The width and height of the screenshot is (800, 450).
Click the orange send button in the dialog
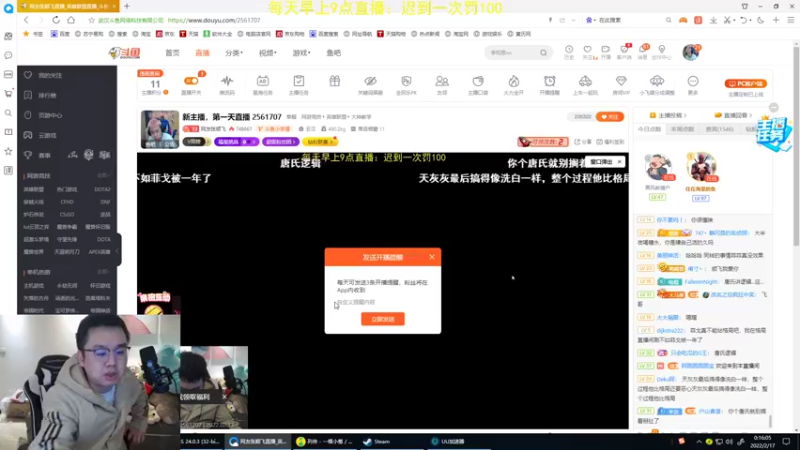coord(383,319)
